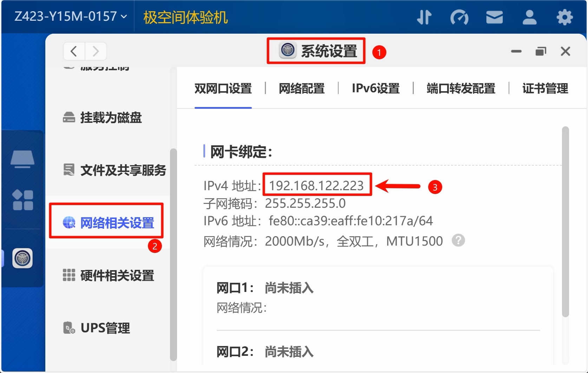Click the 挂载为磁盘 disk icon

pyautogui.click(x=69, y=118)
